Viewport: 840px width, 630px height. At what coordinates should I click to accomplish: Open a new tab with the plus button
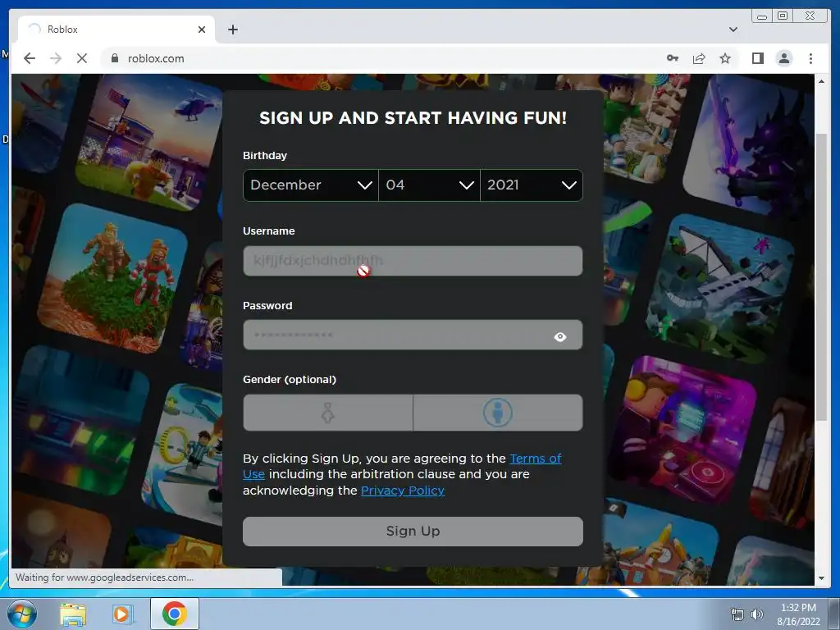(x=232, y=30)
